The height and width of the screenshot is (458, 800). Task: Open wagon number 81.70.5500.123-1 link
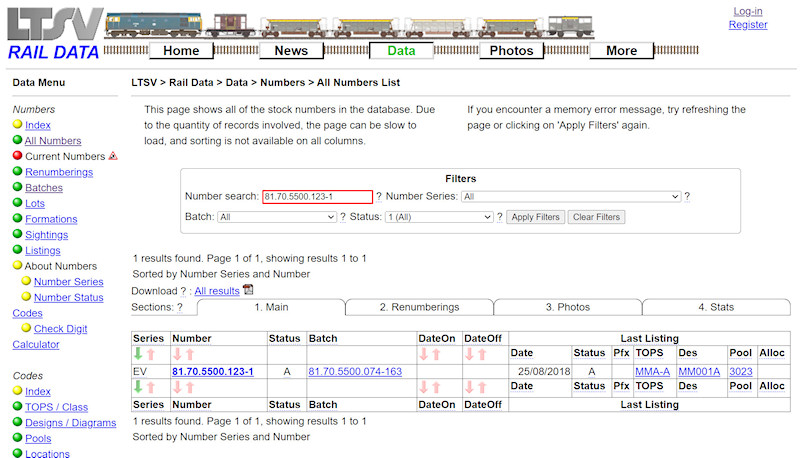tap(212, 372)
